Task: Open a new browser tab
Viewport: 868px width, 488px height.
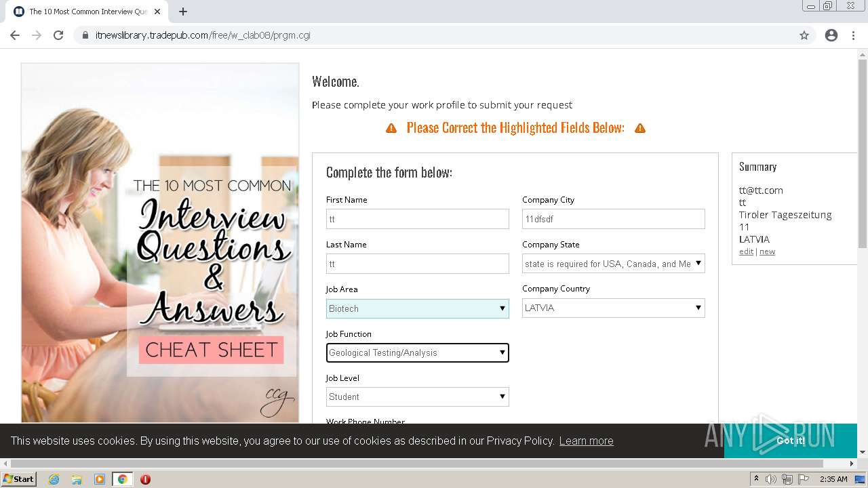Action: click(183, 12)
